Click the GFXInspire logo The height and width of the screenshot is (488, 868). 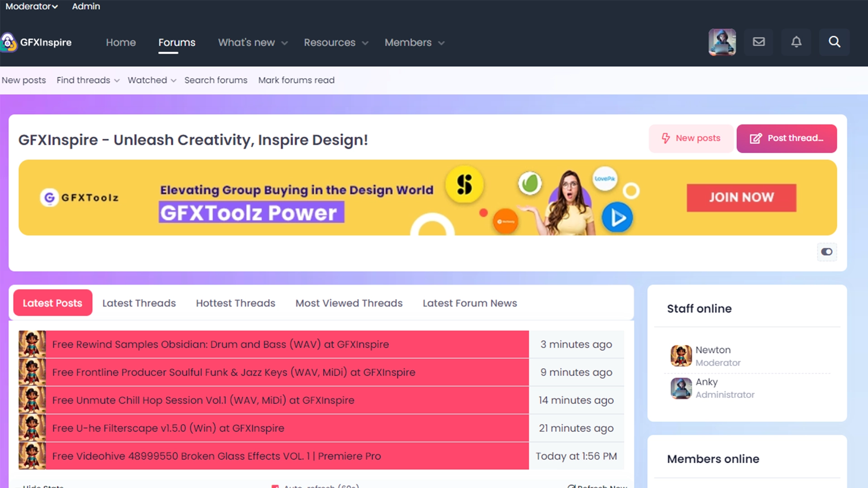point(37,42)
